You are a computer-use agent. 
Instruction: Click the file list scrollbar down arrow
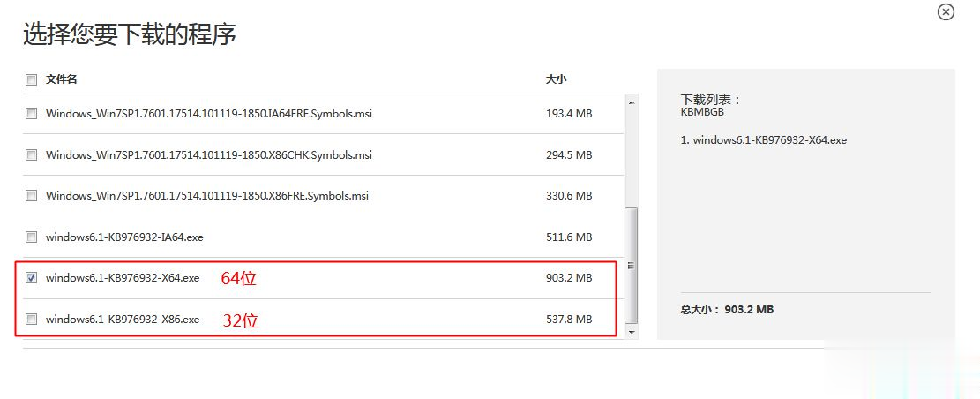tap(632, 332)
